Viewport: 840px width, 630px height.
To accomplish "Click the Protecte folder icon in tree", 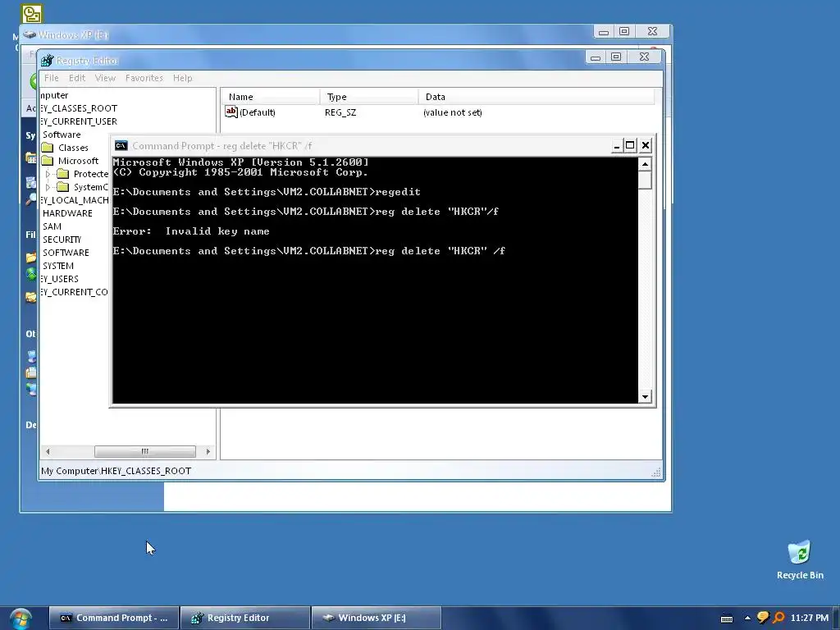I will pyautogui.click(x=62, y=174).
